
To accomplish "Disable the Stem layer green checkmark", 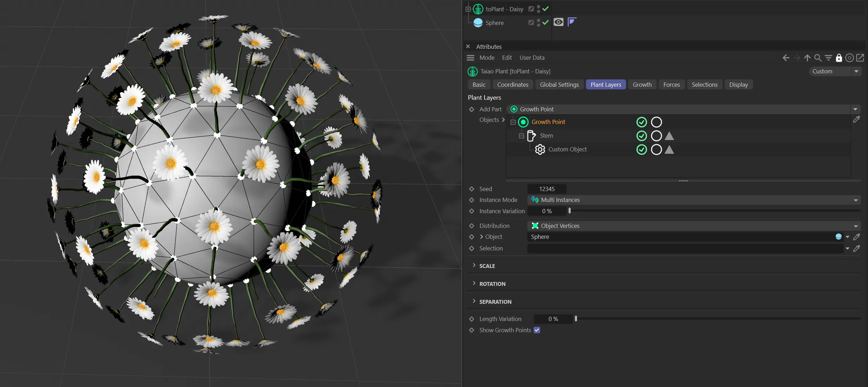I will tap(642, 136).
